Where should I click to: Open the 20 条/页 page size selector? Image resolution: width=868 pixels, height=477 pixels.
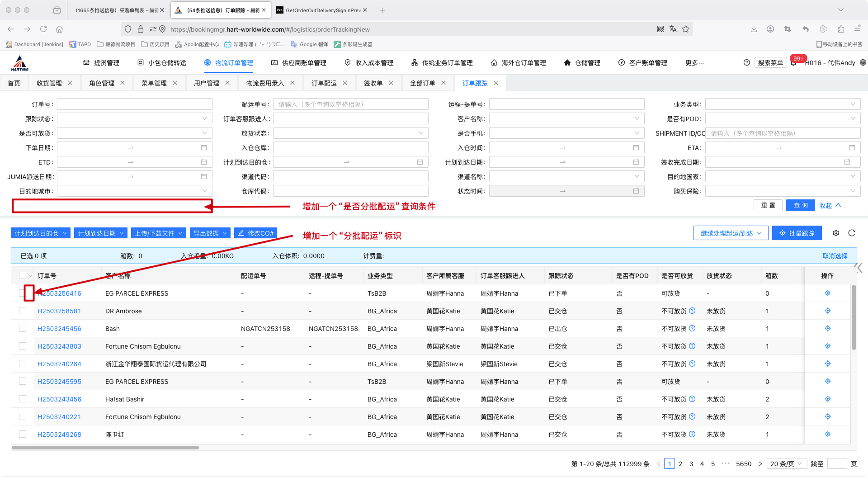point(787,464)
